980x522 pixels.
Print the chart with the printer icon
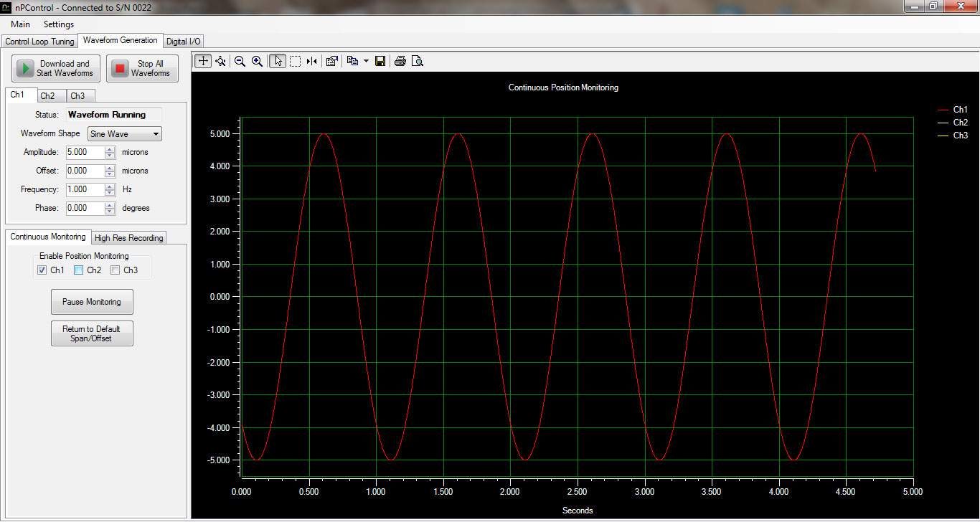pyautogui.click(x=400, y=61)
